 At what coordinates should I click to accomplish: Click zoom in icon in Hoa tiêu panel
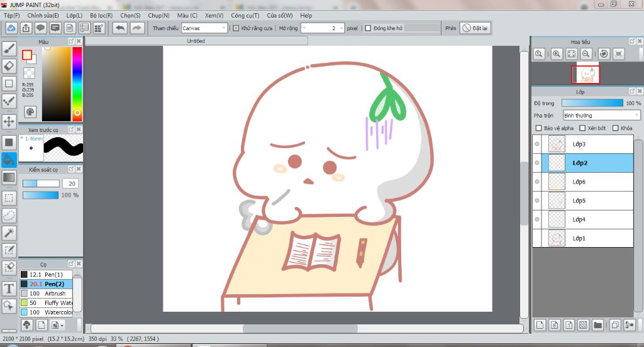(x=557, y=54)
